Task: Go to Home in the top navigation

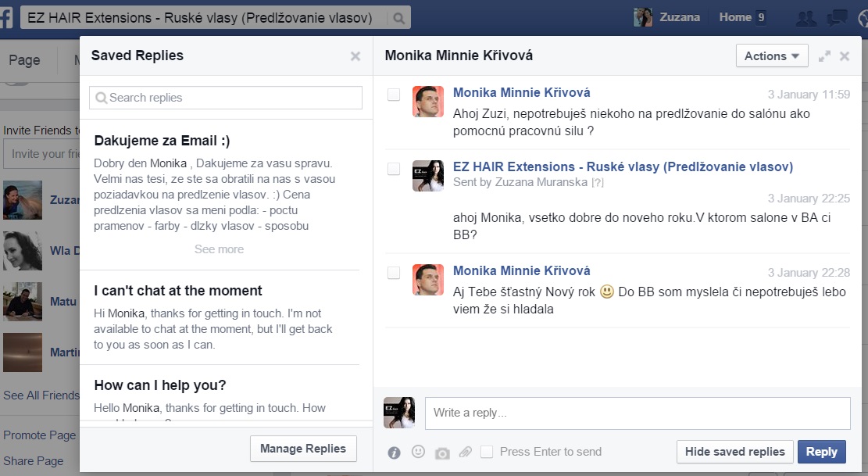Action: point(734,17)
